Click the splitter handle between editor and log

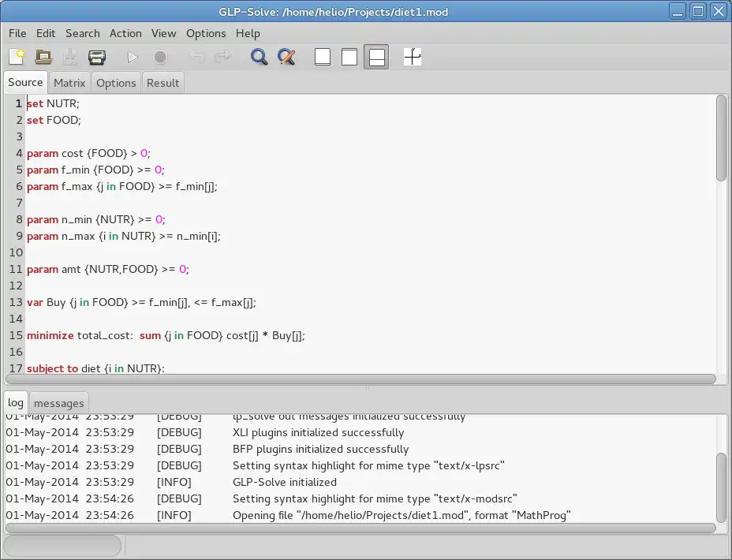tap(367, 388)
